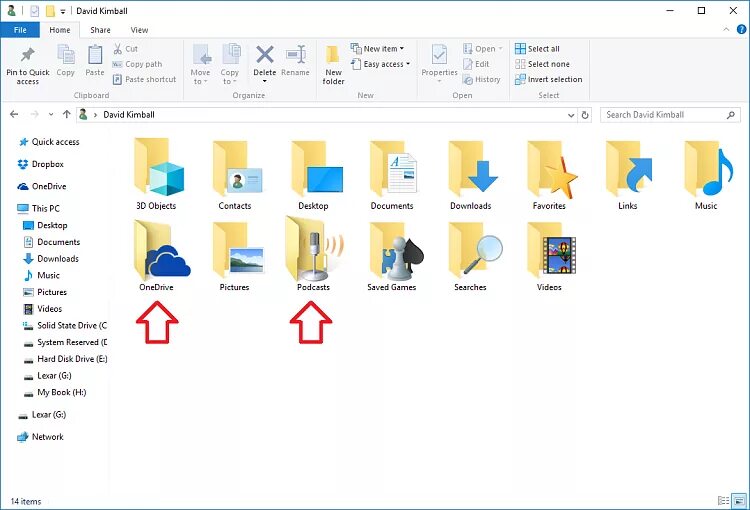Minimize the ribbon with the chevron
Image resolution: width=750 pixels, height=510 pixels.
(727, 30)
